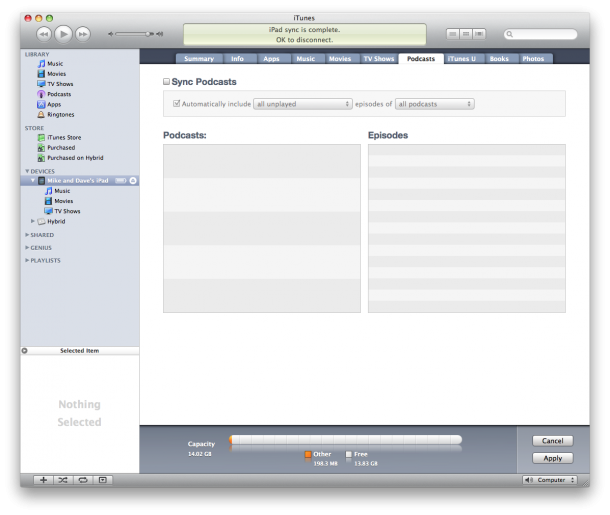The image size is (610, 515).
Task: Toggle Automatically include checkbox
Action: pos(177,103)
